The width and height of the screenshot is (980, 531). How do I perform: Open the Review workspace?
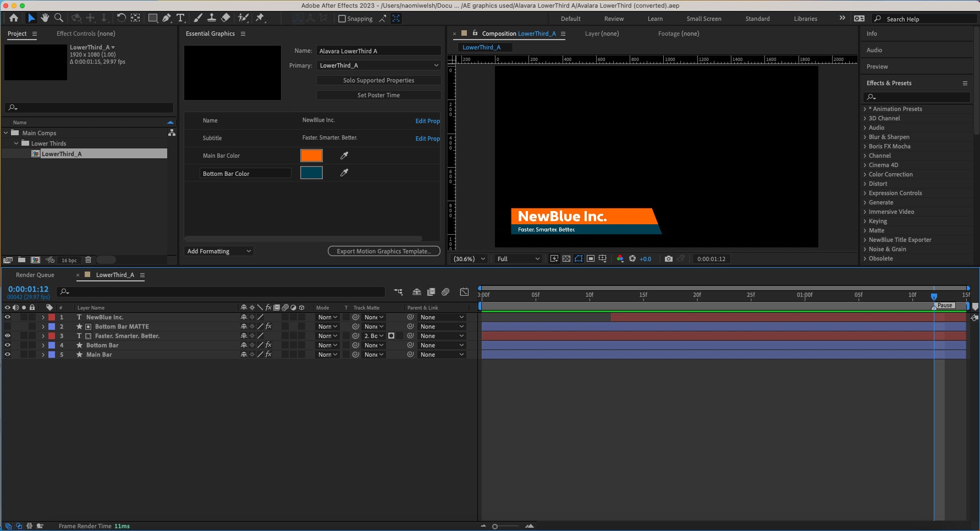[614, 19]
